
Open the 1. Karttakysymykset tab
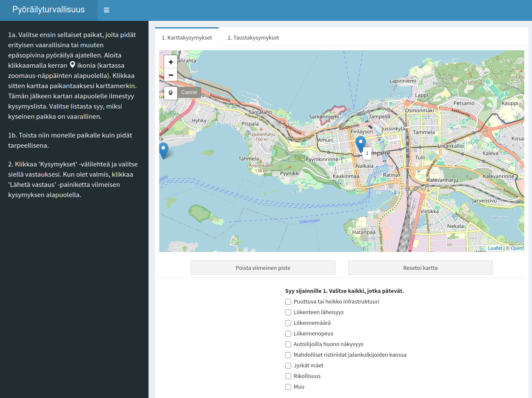coord(187,37)
